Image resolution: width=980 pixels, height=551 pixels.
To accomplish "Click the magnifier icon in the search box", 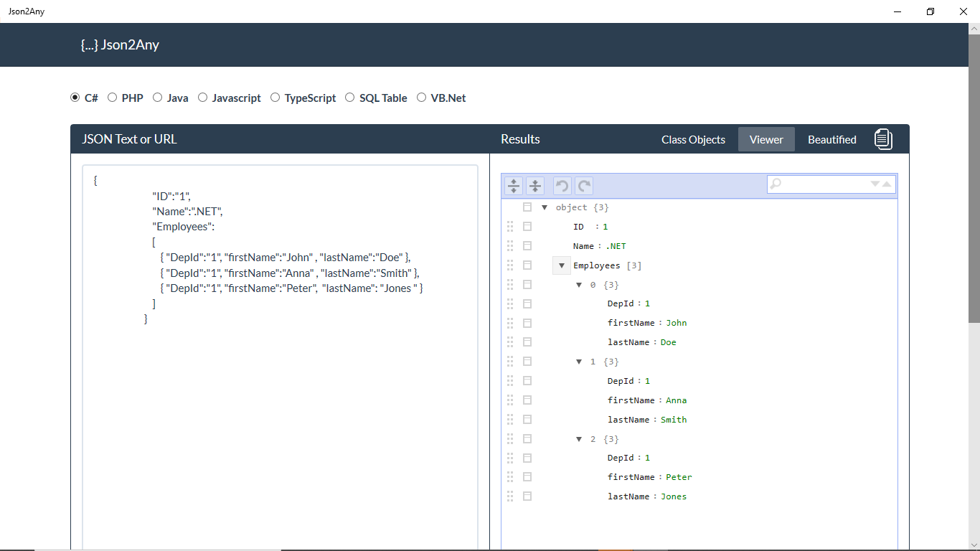I will click(x=776, y=184).
